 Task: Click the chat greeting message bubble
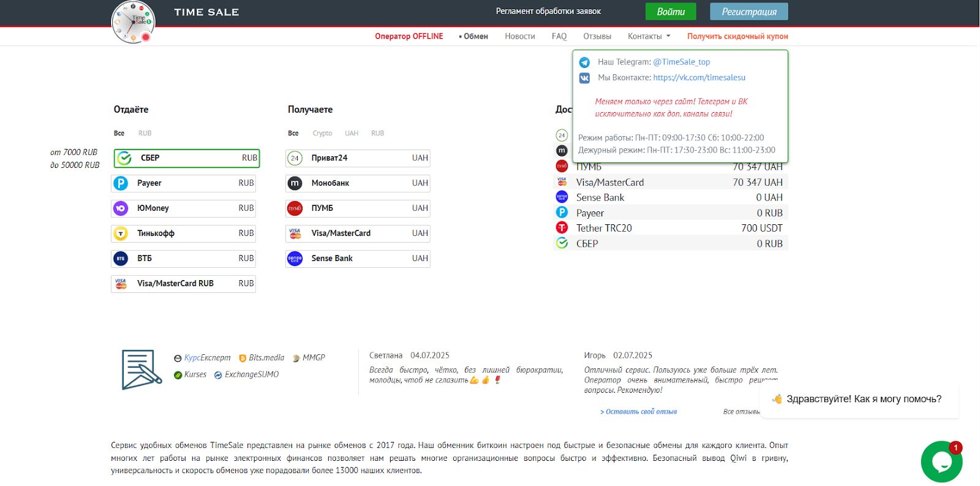[859, 399]
